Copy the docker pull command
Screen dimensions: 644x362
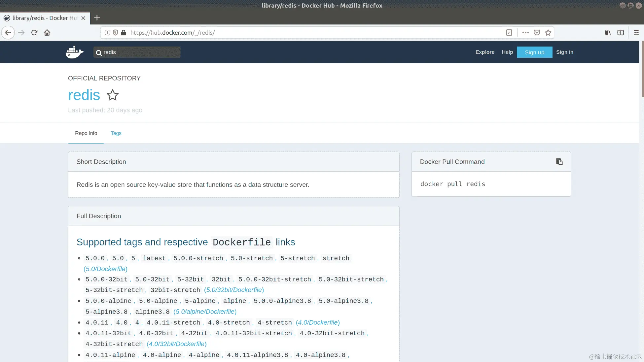559,161
